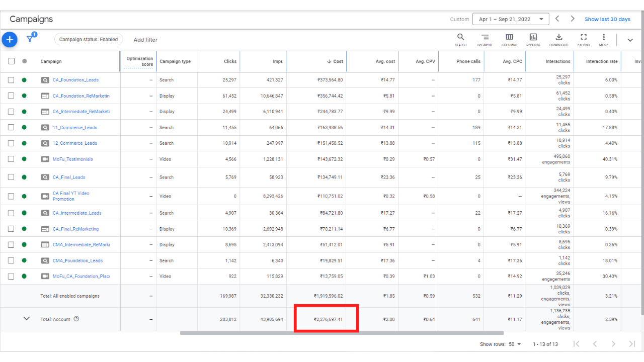Sort by the Impr. column header

click(278, 61)
